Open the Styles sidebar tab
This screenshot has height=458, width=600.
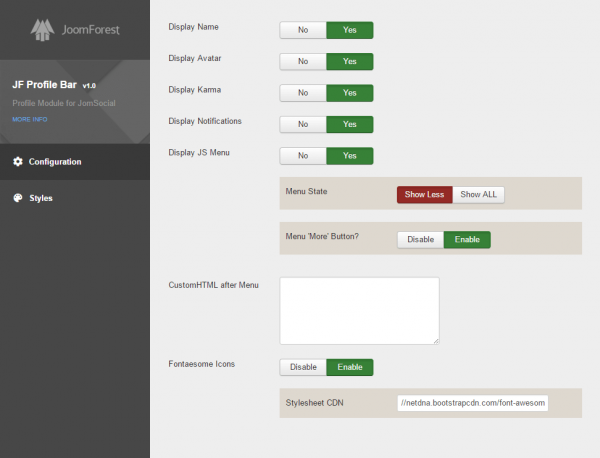(x=75, y=198)
